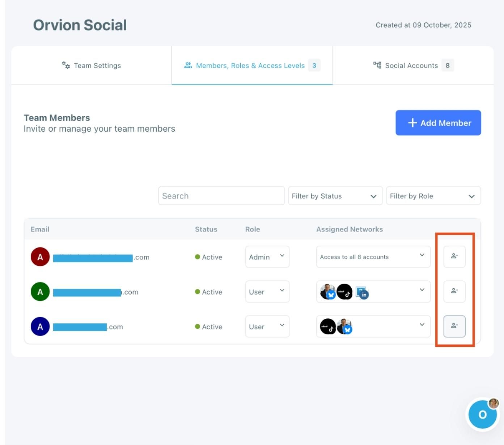Click the member Search input field
504x445 pixels.
pos(221,196)
